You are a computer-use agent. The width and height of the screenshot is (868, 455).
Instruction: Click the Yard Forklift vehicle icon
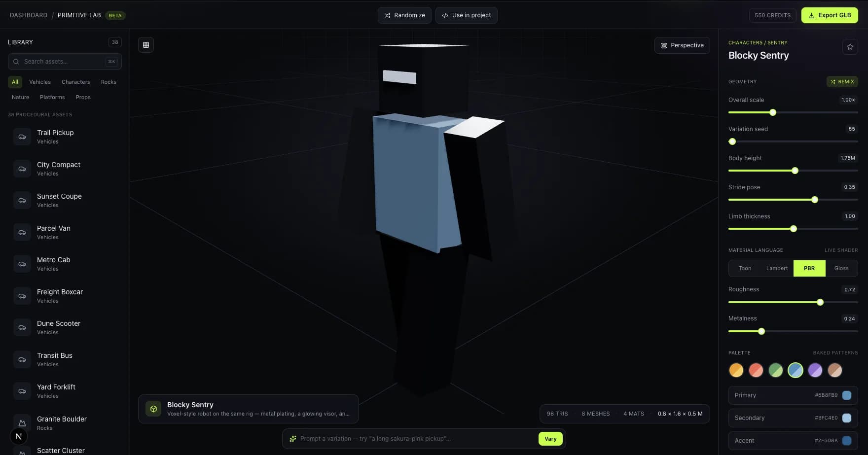(22, 391)
